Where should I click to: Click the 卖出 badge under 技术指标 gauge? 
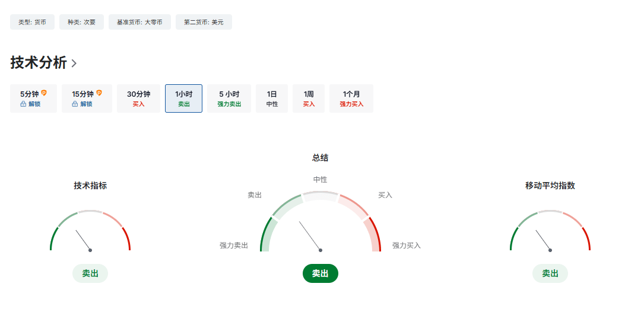point(90,273)
